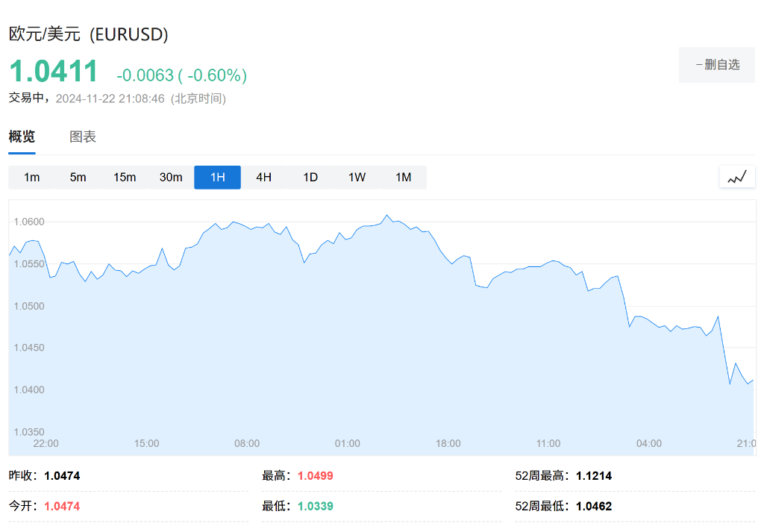
Task: Click the 欧元/美元 (EURUSD) title
Action: click(88, 34)
